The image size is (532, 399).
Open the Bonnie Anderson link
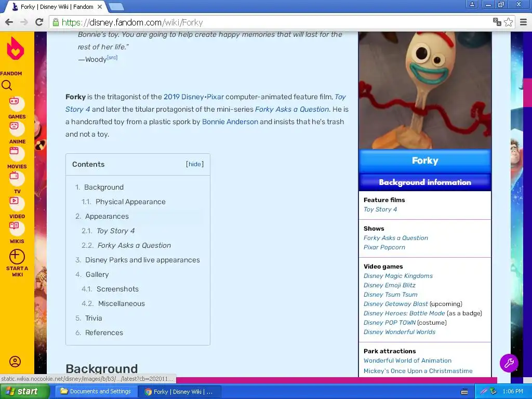[230, 122]
